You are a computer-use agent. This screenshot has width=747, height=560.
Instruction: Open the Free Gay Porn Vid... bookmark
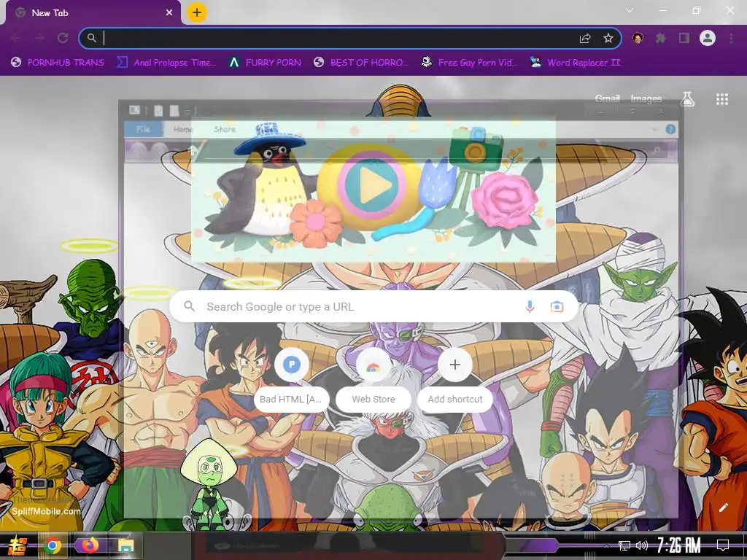pos(469,63)
